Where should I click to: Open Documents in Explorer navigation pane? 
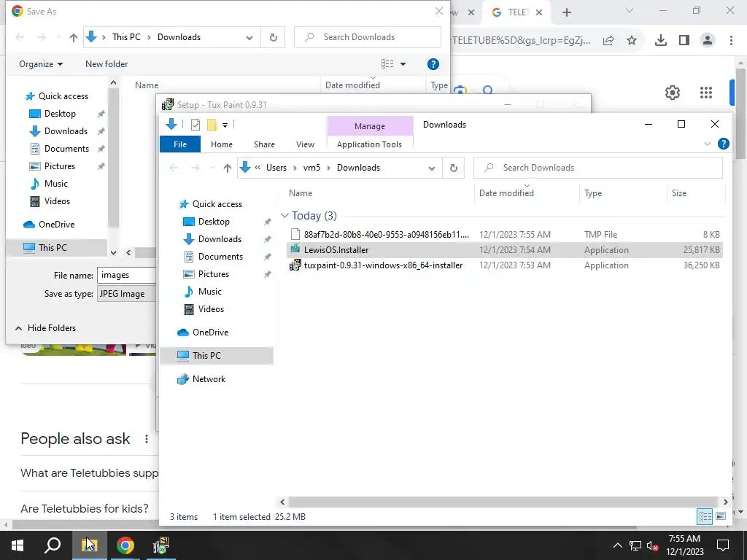coord(220,256)
